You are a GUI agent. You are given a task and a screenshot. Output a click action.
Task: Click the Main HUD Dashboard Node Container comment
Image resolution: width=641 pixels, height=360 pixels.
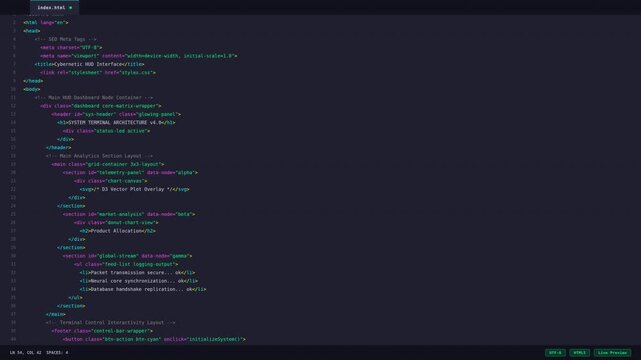94,98
